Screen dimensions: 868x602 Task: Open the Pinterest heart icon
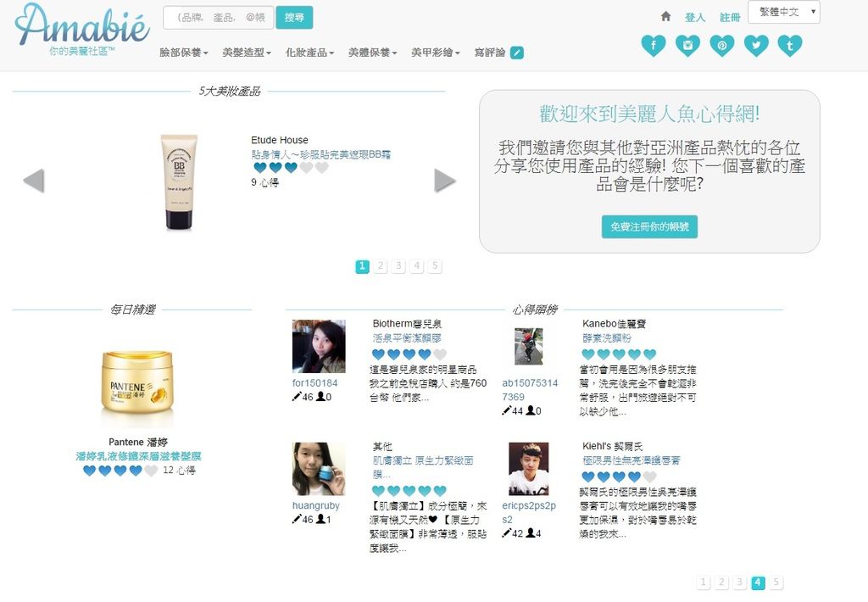click(722, 46)
